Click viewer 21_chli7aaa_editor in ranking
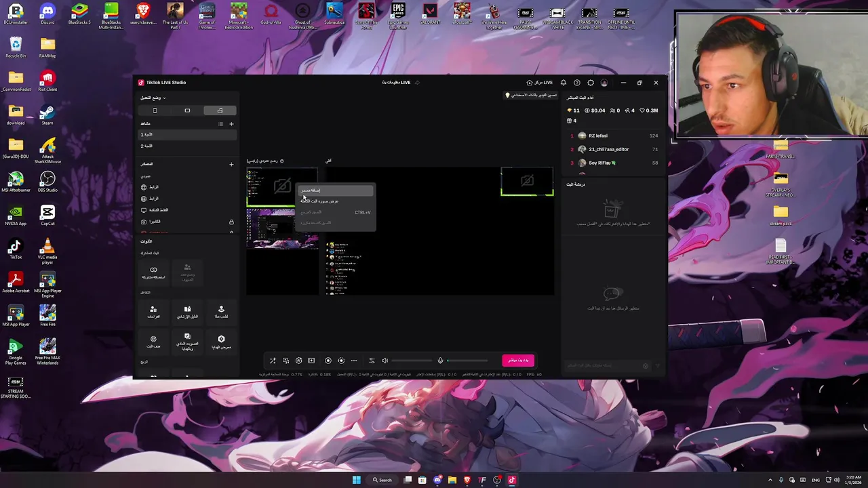Viewport: 868px width, 488px height. pyautogui.click(x=614, y=149)
